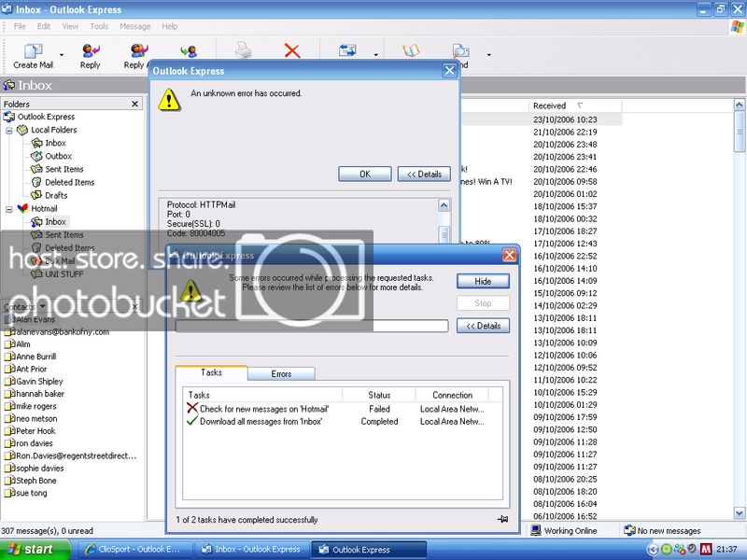This screenshot has height=560, width=747.
Task: Open the Send/Recv dropdown arrow
Action: pos(376,55)
